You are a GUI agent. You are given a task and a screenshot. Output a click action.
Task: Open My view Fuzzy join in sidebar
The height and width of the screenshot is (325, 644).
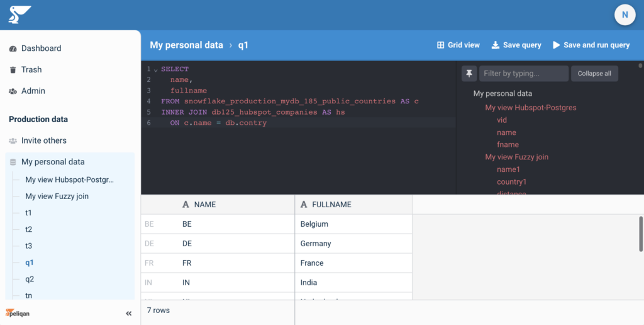57,197
